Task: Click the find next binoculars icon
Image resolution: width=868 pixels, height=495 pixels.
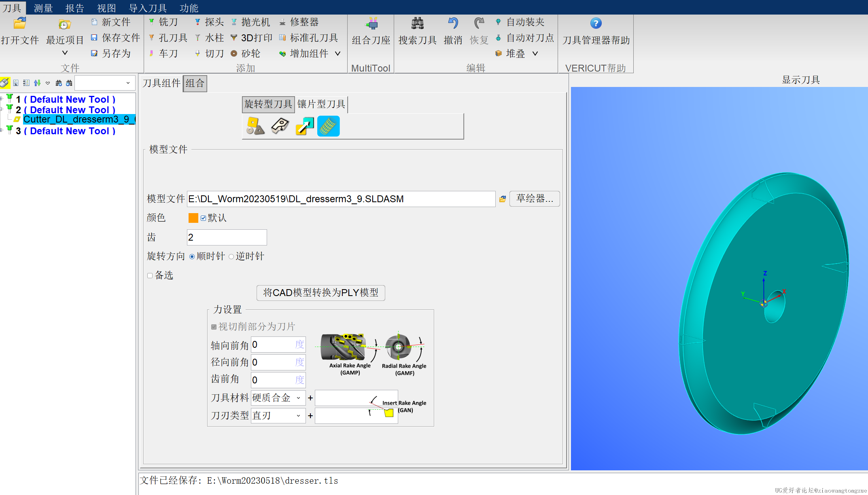Action: point(59,83)
